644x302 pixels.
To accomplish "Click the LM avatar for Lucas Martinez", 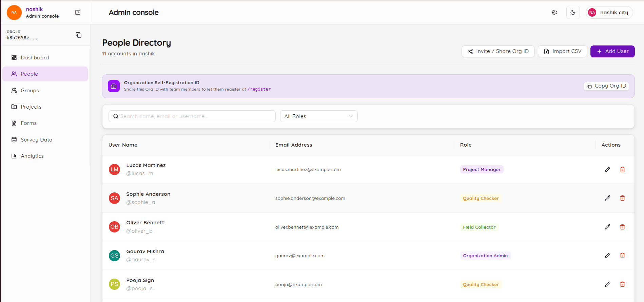I will click(x=115, y=170).
